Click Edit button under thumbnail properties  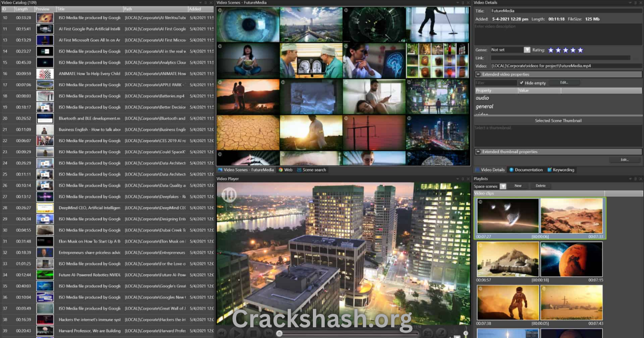(625, 160)
